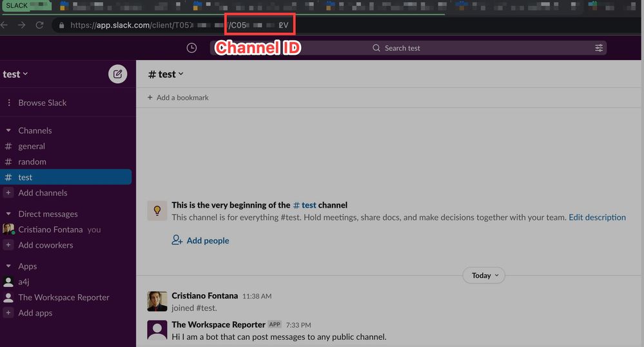Viewport: 644px width, 347px height.
Task: Select the SLACK browser tab
Action: (26, 5)
